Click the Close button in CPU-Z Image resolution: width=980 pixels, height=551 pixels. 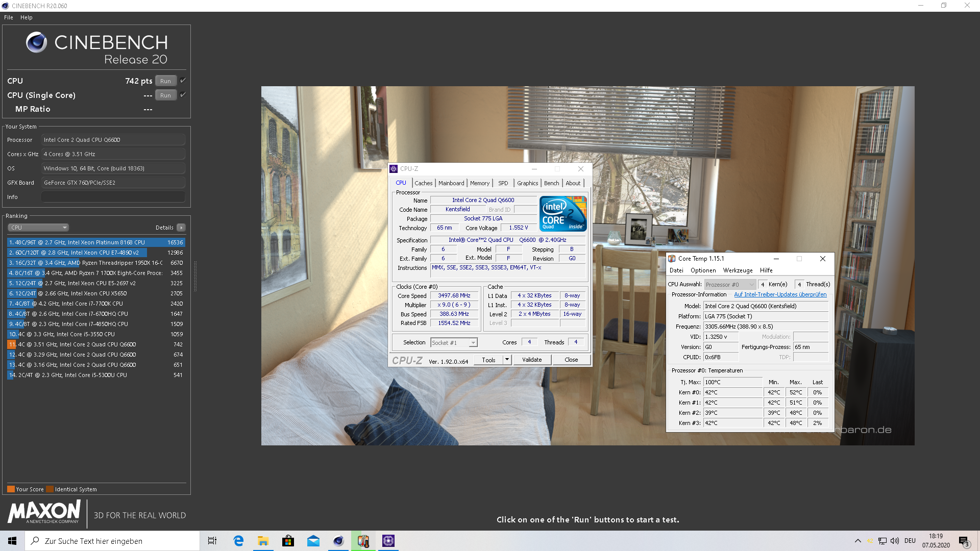[571, 360]
